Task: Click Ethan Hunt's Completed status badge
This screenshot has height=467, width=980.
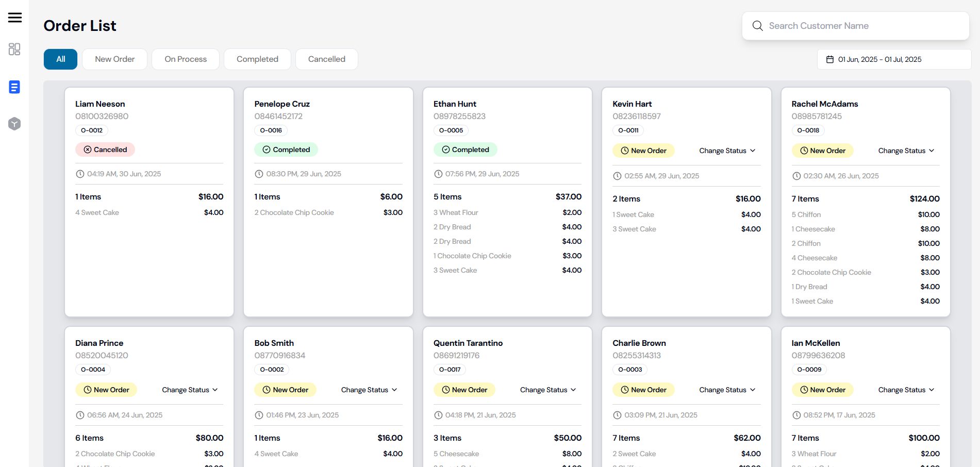Action: pos(465,149)
